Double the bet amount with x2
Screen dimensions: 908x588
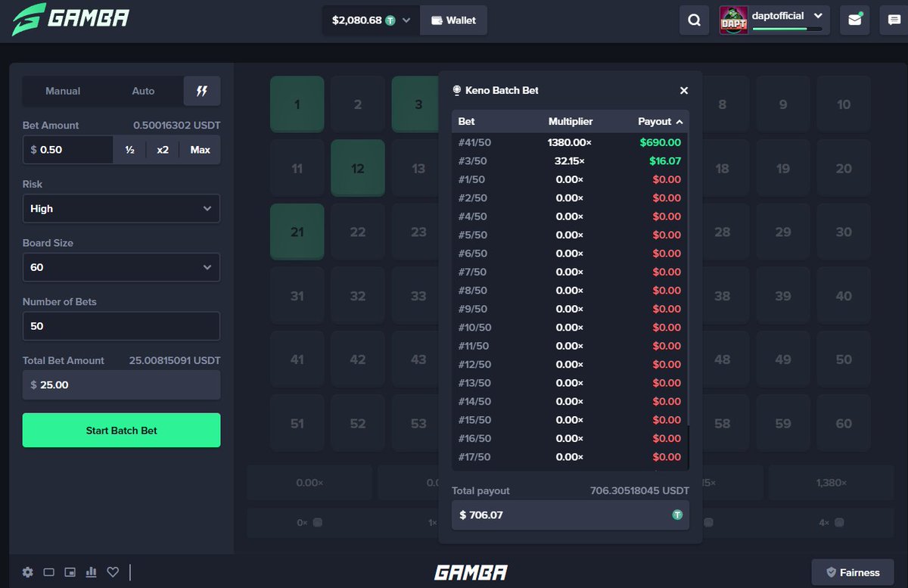[x=163, y=150]
